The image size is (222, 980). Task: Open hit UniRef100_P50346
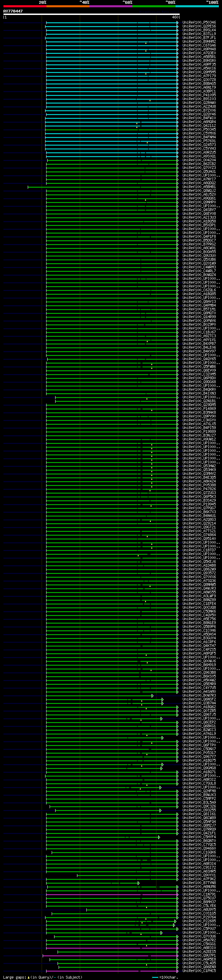pos(199,23)
